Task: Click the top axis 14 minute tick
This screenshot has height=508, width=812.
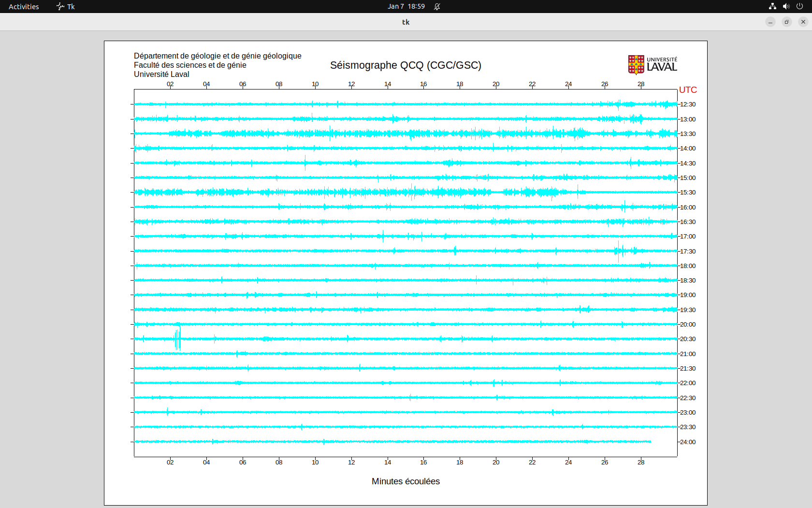Action: tap(388, 84)
